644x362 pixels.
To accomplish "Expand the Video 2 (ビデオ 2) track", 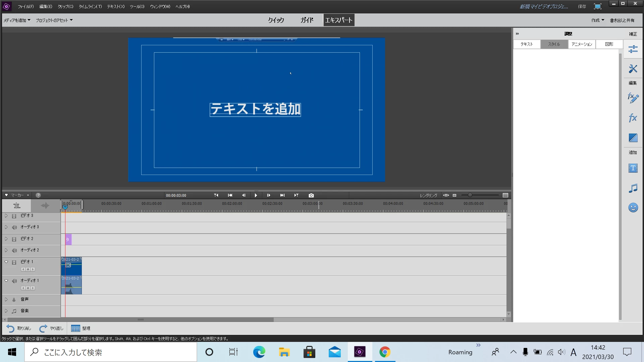I will [6, 239].
